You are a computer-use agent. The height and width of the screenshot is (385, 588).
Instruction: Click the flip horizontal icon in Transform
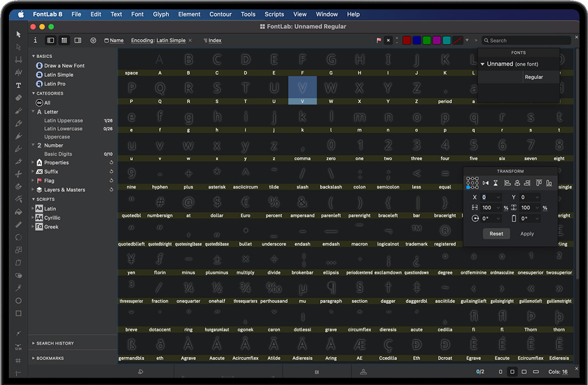pyautogui.click(x=486, y=183)
